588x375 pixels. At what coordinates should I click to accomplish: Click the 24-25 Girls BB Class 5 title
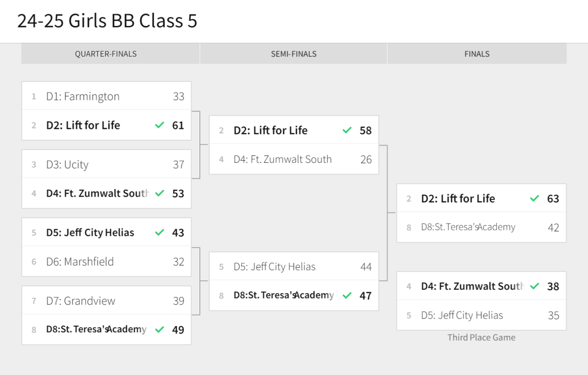tap(107, 21)
